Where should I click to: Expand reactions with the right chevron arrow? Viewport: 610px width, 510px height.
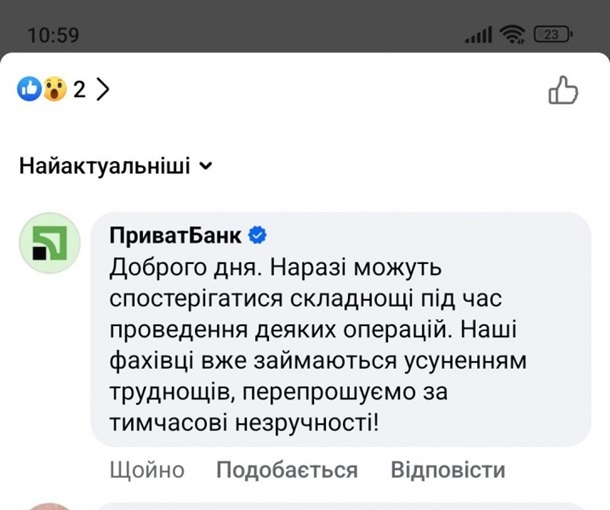click(x=102, y=90)
